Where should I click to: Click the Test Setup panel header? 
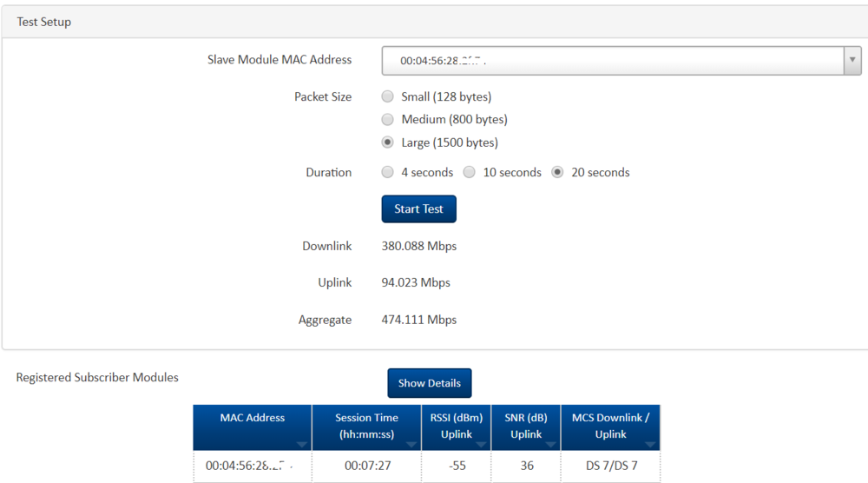click(44, 22)
